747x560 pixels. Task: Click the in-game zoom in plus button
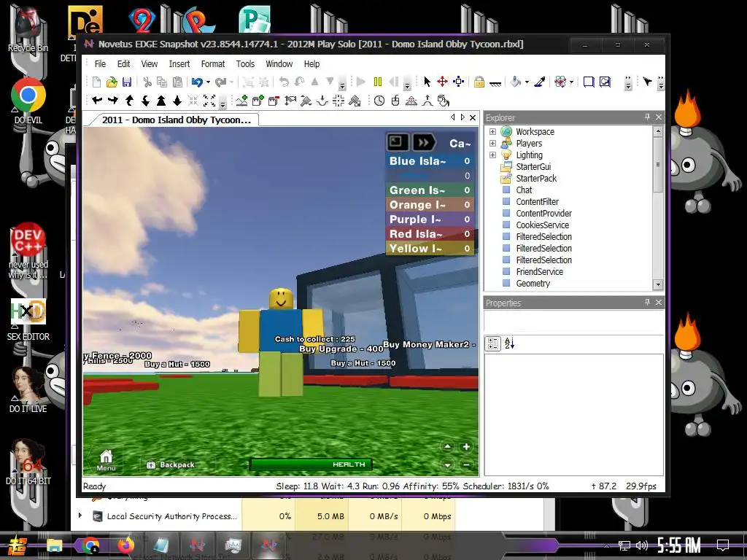click(x=466, y=447)
